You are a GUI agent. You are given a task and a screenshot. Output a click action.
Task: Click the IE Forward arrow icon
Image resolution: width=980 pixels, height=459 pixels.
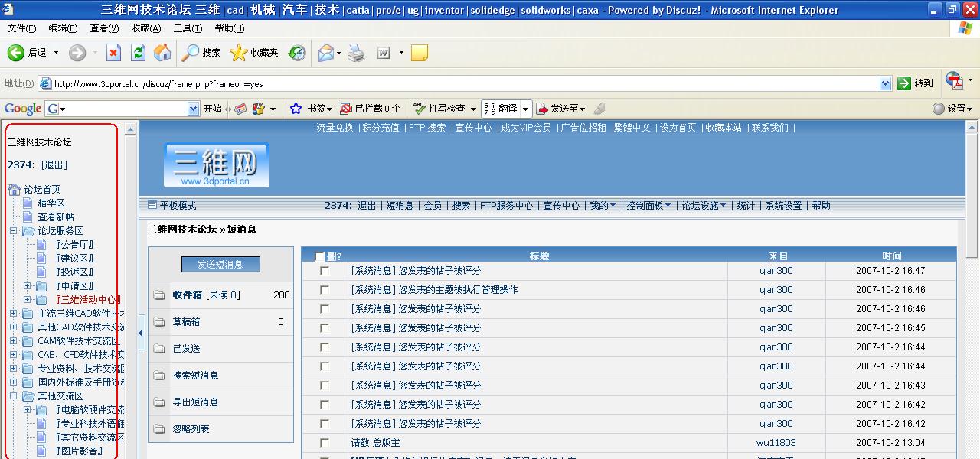coord(77,53)
